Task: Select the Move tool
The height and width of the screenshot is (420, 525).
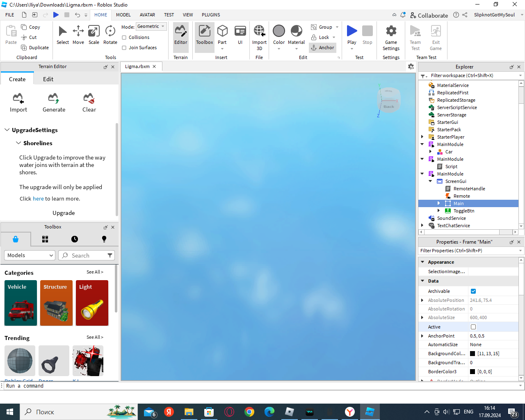Action: (78, 35)
